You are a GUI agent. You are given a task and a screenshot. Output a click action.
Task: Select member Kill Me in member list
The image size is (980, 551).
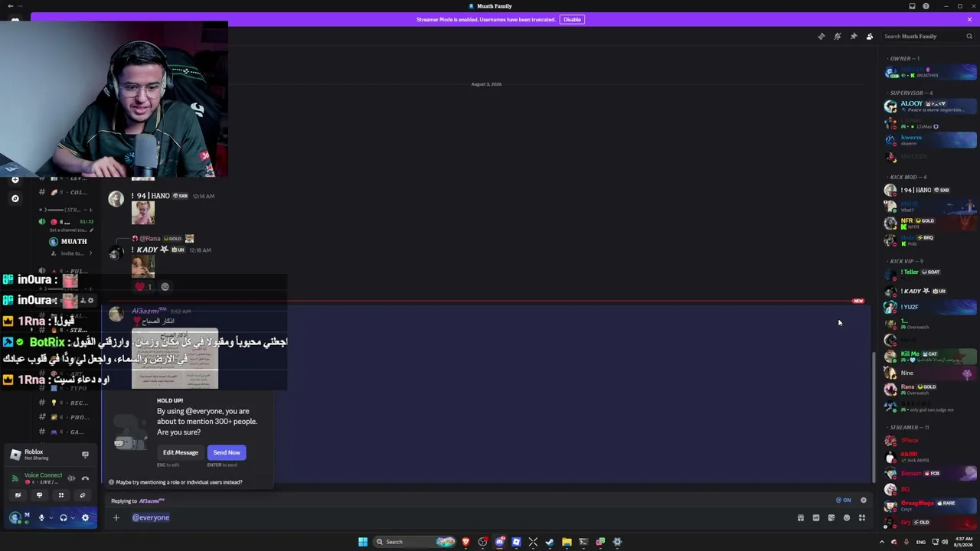[930, 357]
